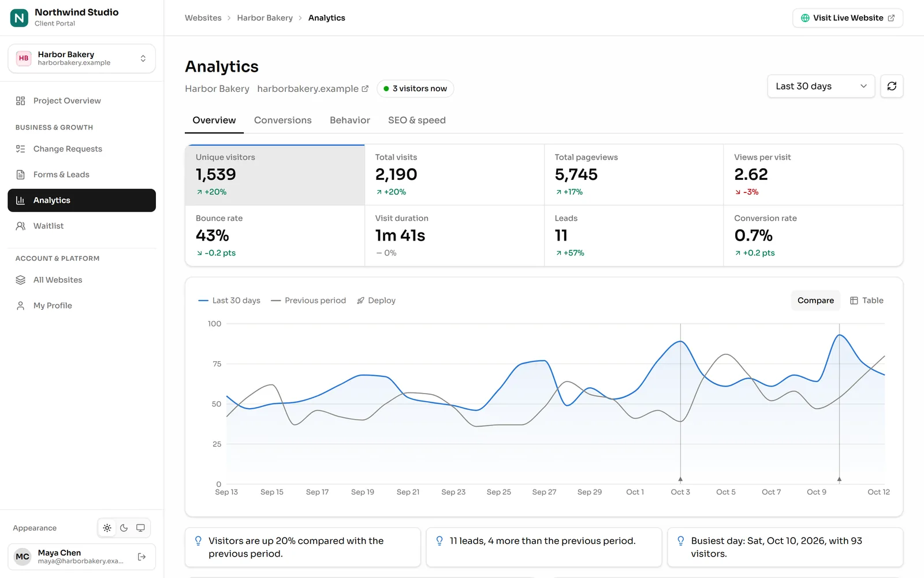The image size is (924, 578).
Task: Click the Northwind Studio logo icon
Action: (19, 18)
